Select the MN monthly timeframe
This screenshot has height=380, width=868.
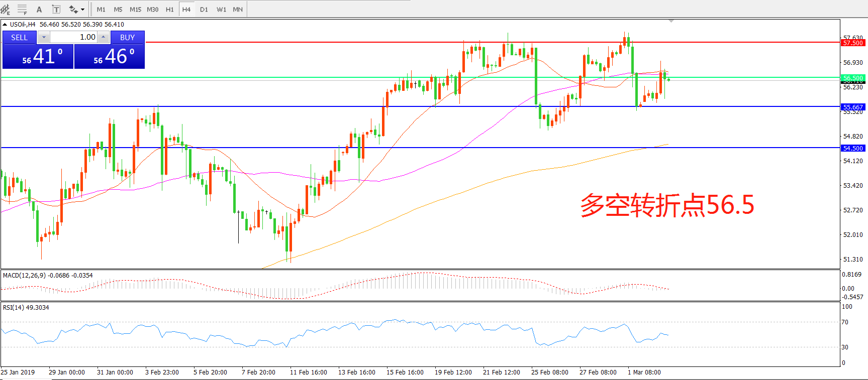[x=238, y=9]
